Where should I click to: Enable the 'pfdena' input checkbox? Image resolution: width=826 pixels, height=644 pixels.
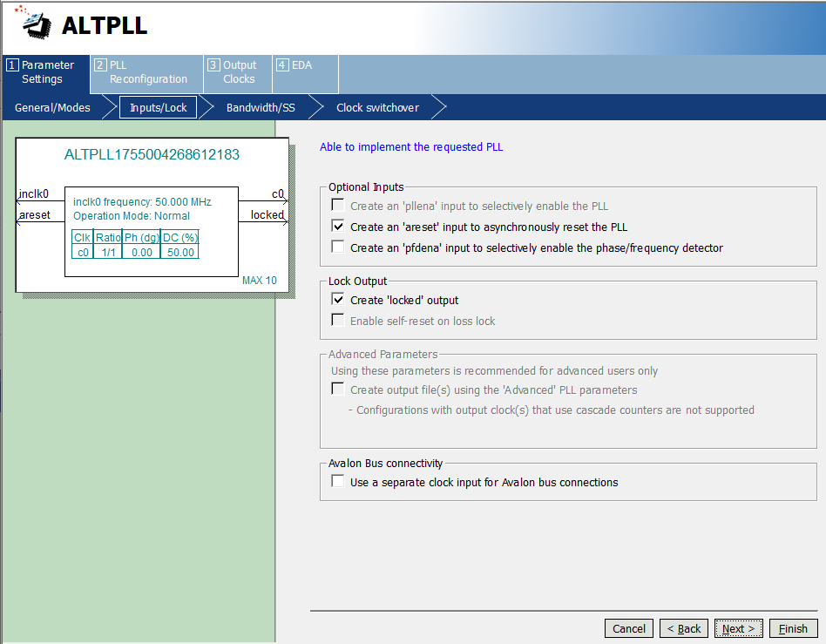click(x=338, y=247)
